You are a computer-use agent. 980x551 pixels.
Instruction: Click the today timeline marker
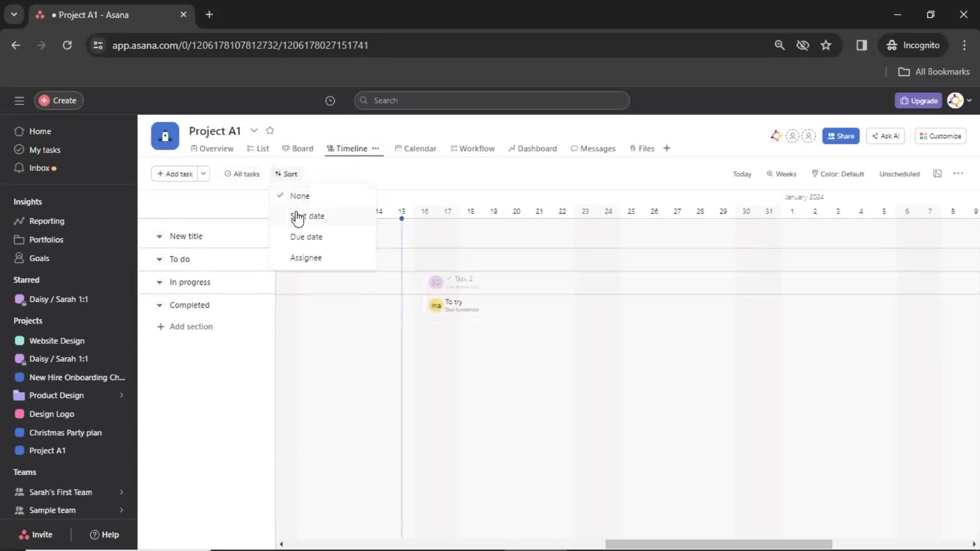tap(403, 219)
